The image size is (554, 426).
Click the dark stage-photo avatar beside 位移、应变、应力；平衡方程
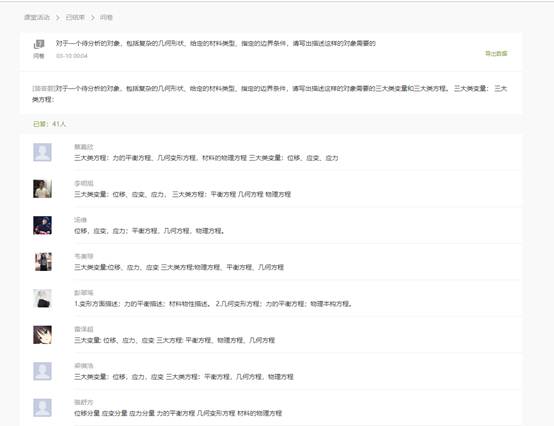click(42, 225)
